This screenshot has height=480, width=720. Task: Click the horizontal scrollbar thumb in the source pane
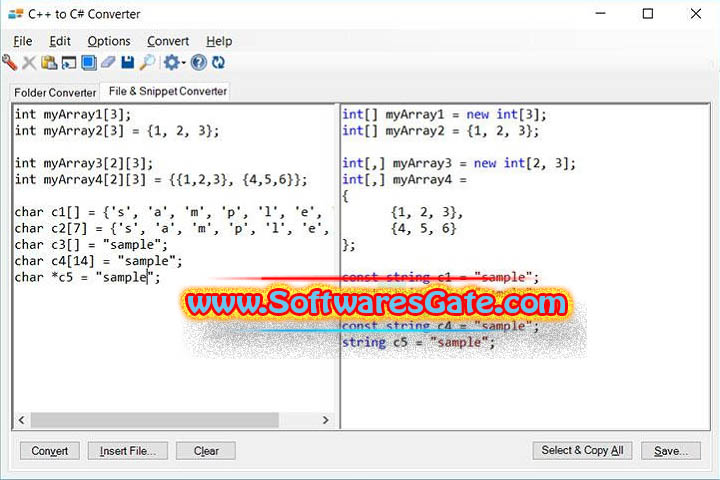(154, 420)
